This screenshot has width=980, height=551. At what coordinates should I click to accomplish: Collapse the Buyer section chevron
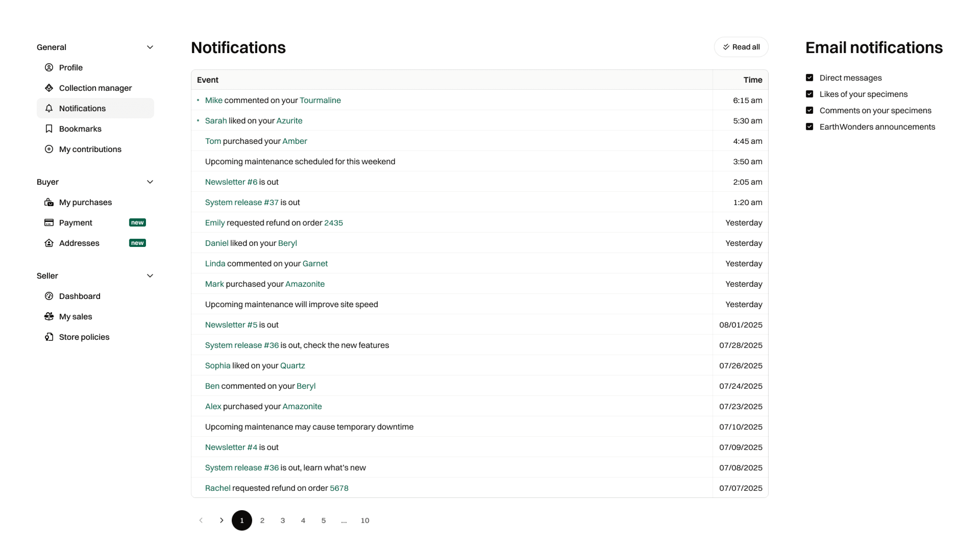(150, 182)
